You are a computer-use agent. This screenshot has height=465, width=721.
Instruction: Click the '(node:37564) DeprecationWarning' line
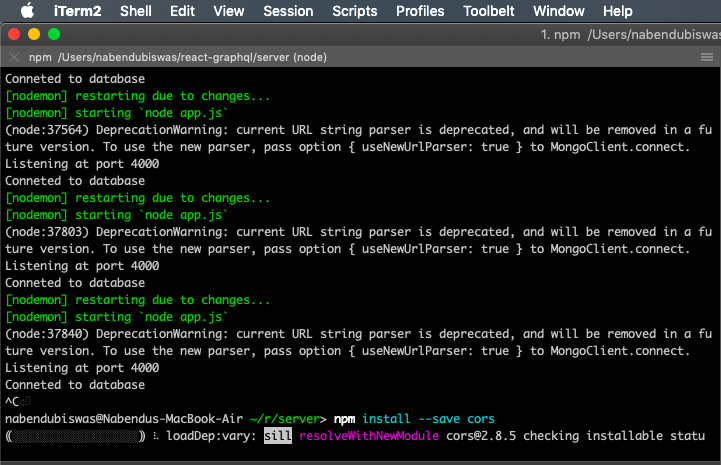[x=359, y=130]
